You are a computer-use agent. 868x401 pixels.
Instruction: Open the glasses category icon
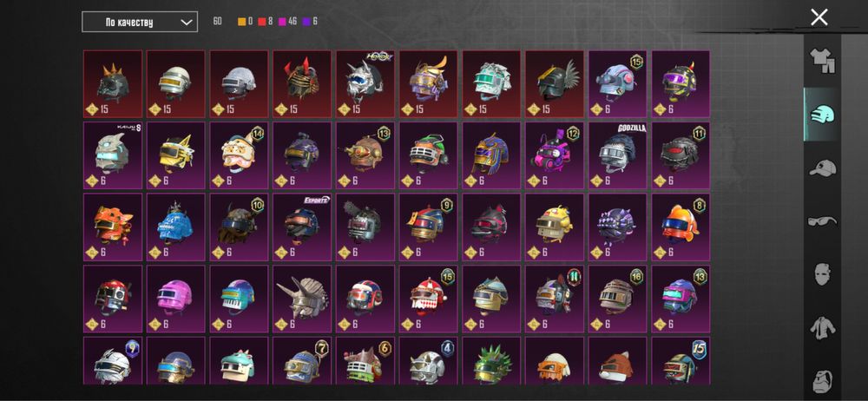click(823, 221)
